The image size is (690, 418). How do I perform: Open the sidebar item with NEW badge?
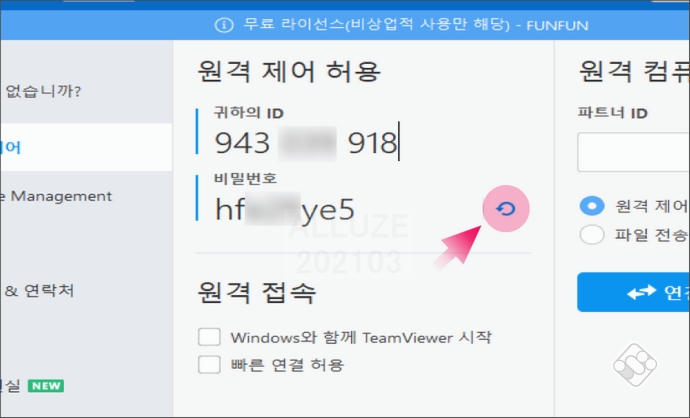coord(32,386)
